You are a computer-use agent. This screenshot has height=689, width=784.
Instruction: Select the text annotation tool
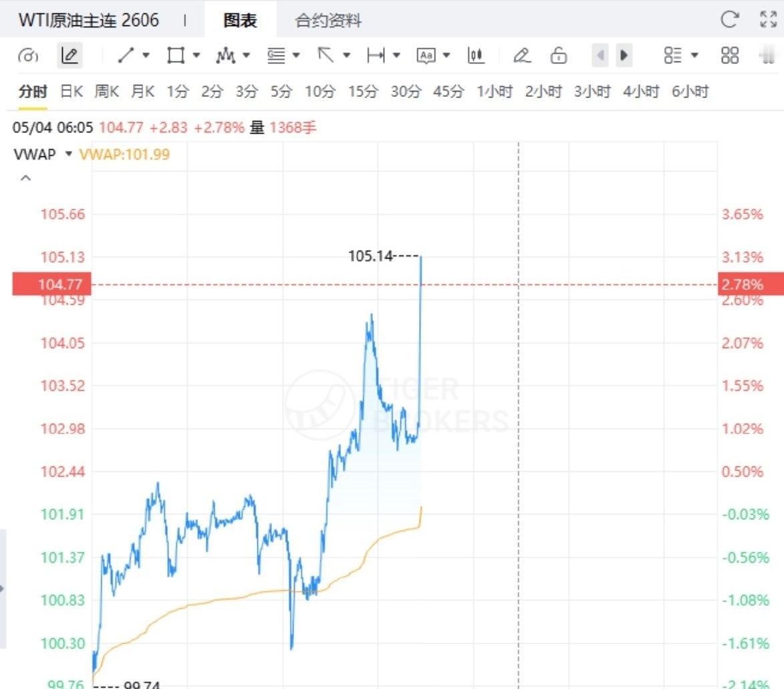coord(426,55)
